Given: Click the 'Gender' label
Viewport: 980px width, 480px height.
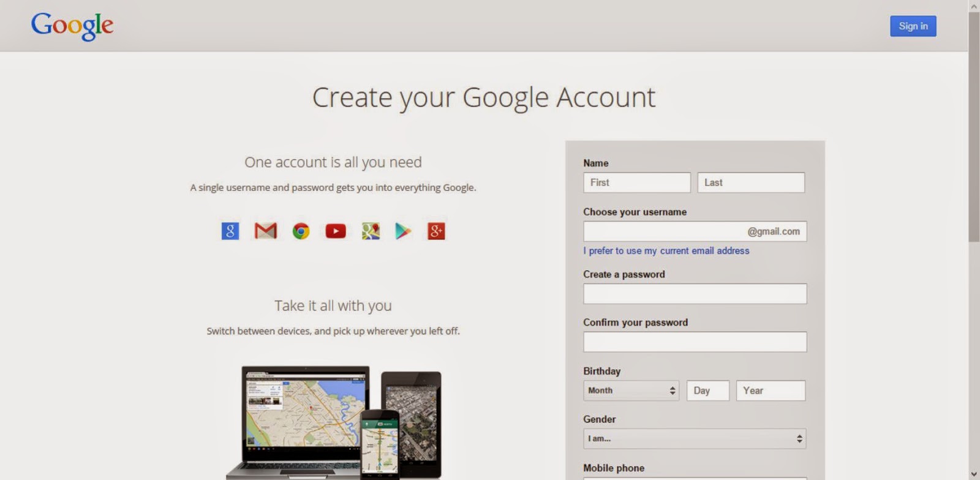Looking at the screenshot, I should coord(599,419).
